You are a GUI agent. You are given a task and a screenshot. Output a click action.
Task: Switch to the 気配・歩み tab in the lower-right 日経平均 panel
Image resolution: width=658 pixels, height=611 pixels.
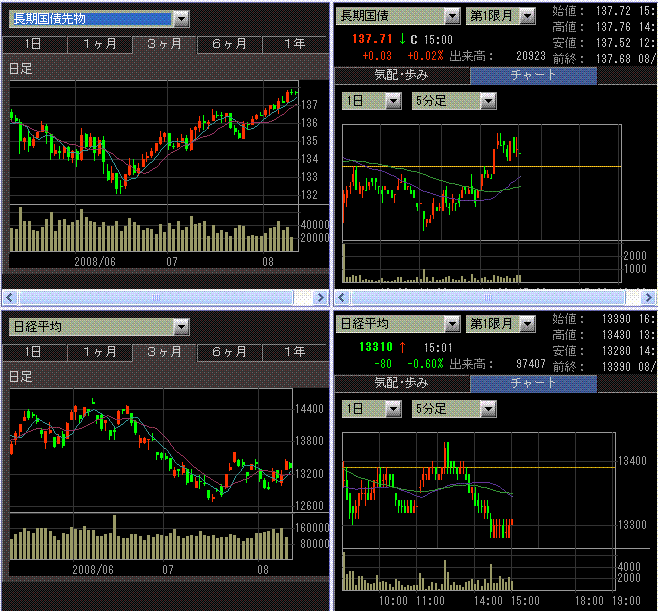pos(402,383)
